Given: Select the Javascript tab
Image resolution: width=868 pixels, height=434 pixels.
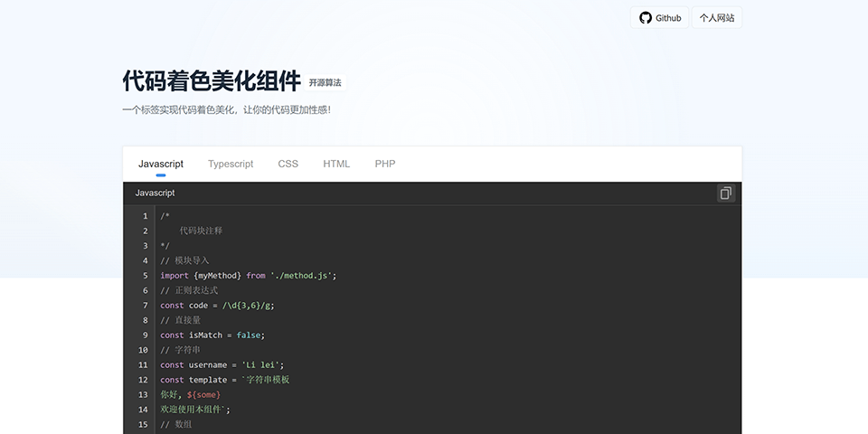Looking at the screenshot, I should pyautogui.click(x=161, y=164).
